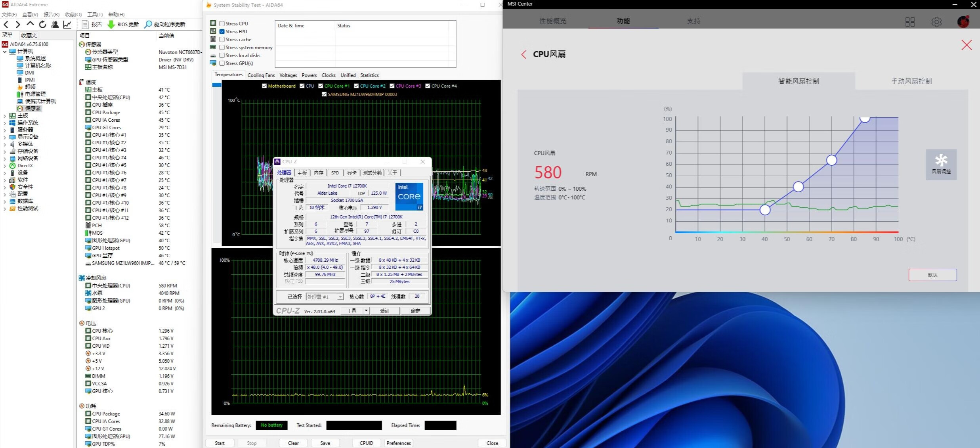
Task: Expand the 性能测试 tree node
Action: pyautogui.click(x=5, y=209)
